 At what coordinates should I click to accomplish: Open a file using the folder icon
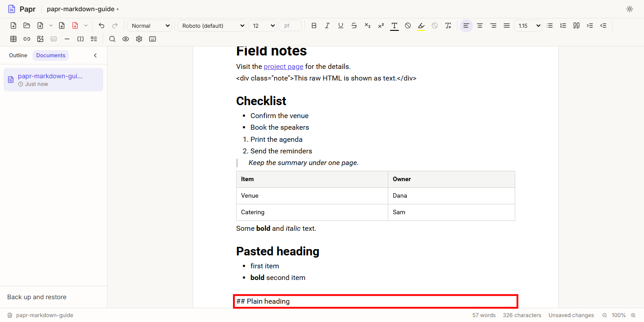tap(27, 25)
